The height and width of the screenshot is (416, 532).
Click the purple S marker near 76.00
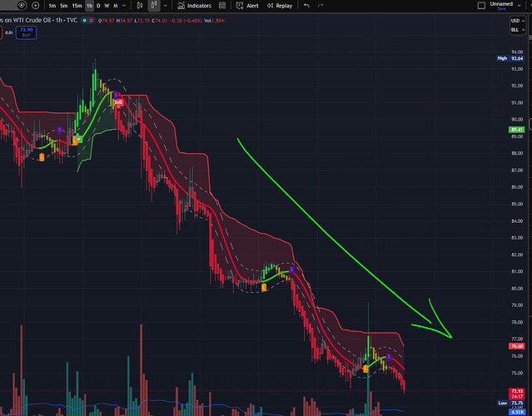(389, 357)
